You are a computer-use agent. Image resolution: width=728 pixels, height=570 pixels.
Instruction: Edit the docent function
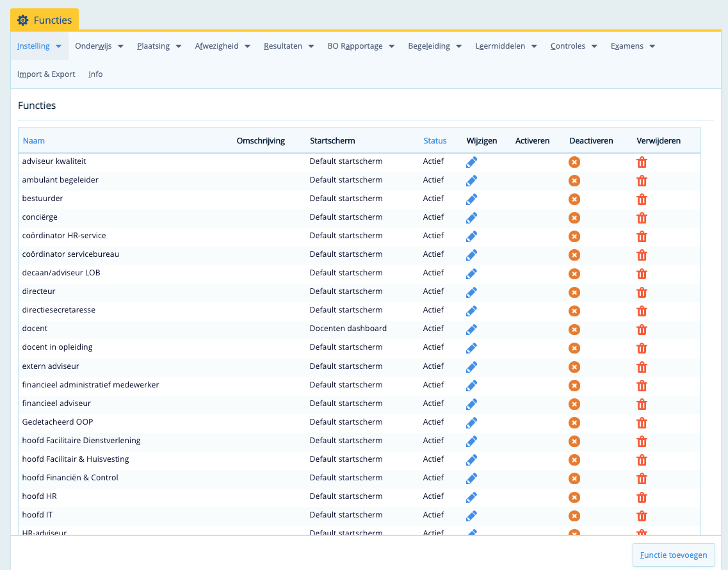(x=471, y=329)
